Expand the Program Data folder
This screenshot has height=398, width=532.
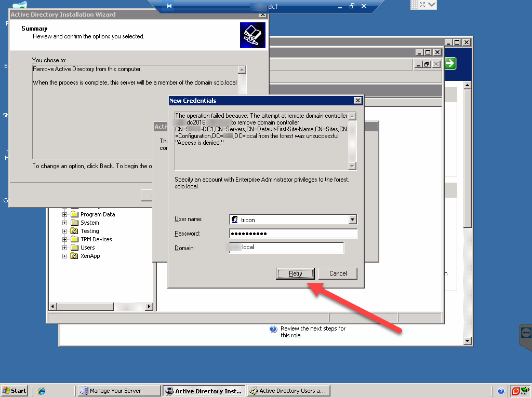(x=64, y=215)
